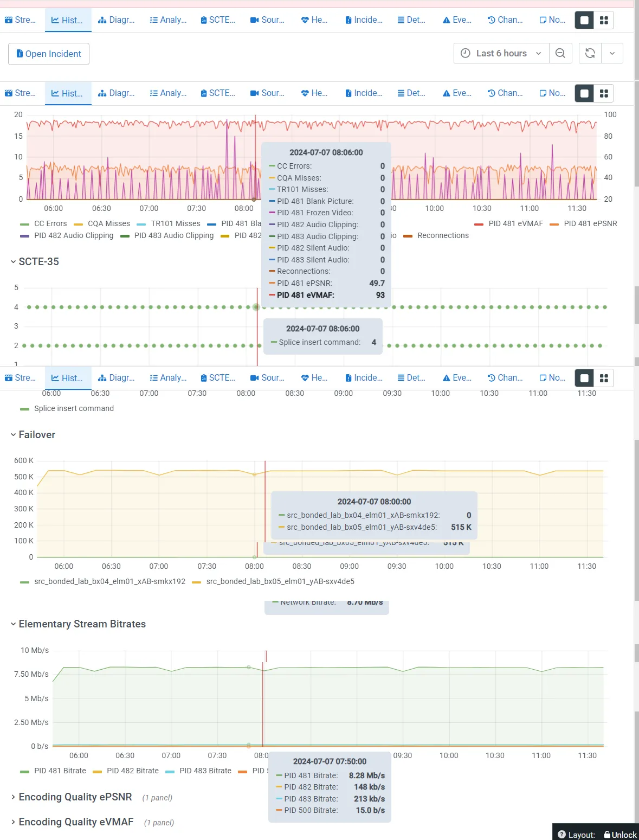This screenshot has height=840, width=639.
Task: Open Det... tab in bar above quality chart
Action: pos(411,93)
